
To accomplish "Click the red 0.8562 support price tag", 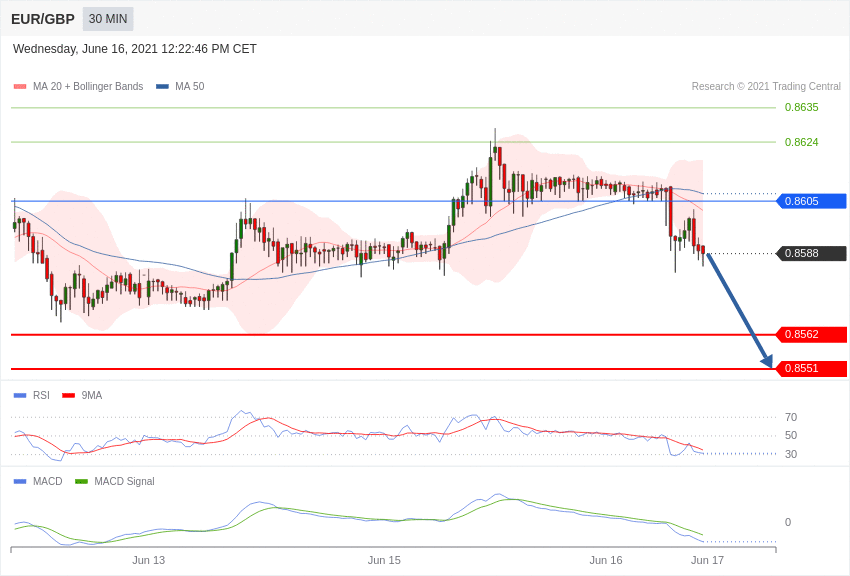I will [812, 334].
